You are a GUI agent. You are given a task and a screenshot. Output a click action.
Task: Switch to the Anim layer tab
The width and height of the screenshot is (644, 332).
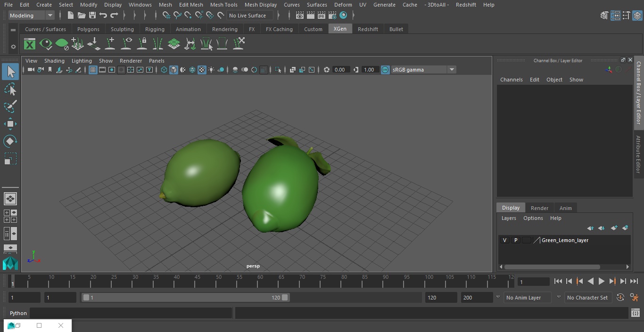point(565,208)
